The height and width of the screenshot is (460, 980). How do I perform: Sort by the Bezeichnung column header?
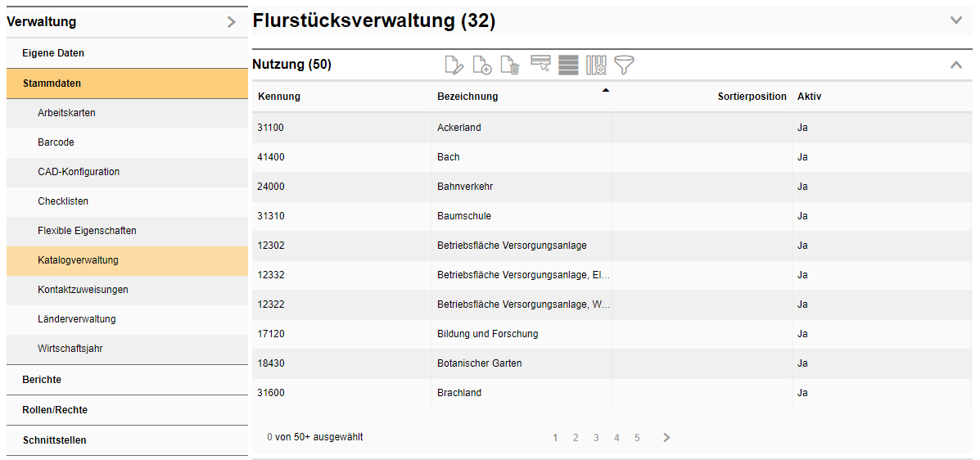tap(467, 97)
